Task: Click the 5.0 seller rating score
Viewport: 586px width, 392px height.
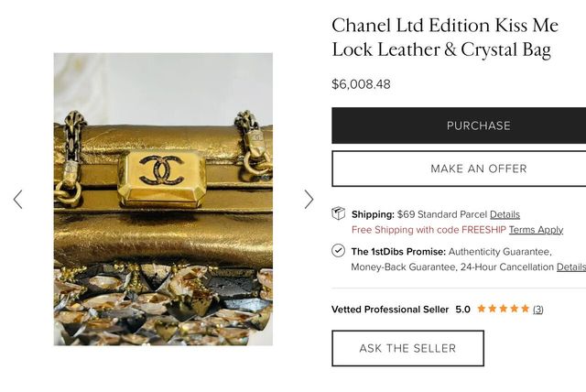Action: (x=462, y=310)
